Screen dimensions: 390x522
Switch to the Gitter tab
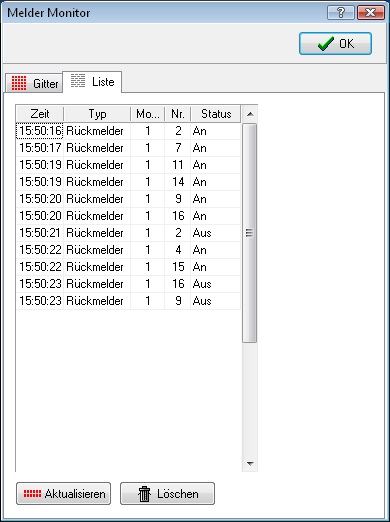pyautogui.click(x=34, y=83)
